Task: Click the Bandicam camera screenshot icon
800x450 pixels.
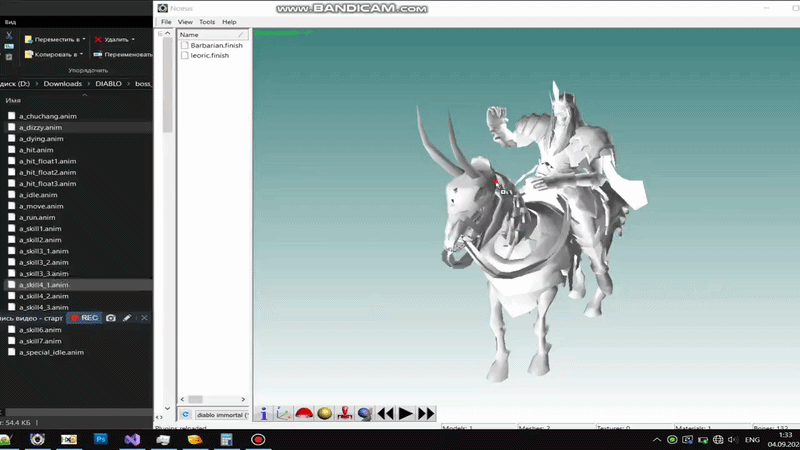Action: pos(111,318)
